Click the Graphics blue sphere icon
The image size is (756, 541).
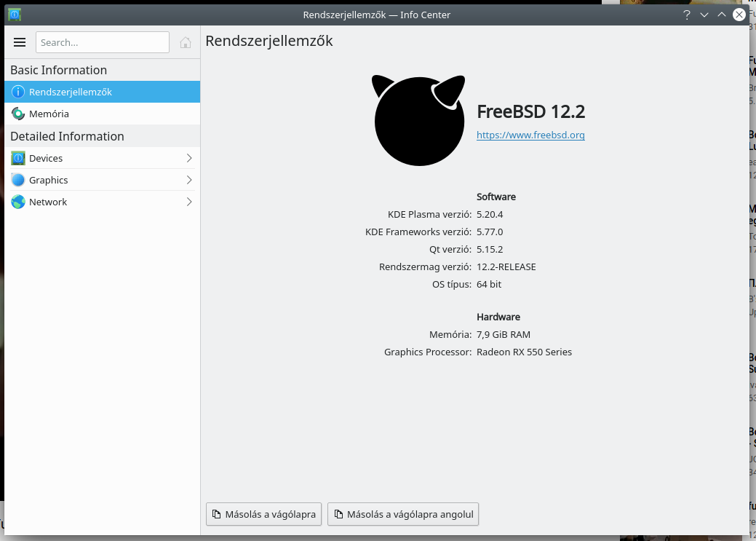click(x=18, y=180)
